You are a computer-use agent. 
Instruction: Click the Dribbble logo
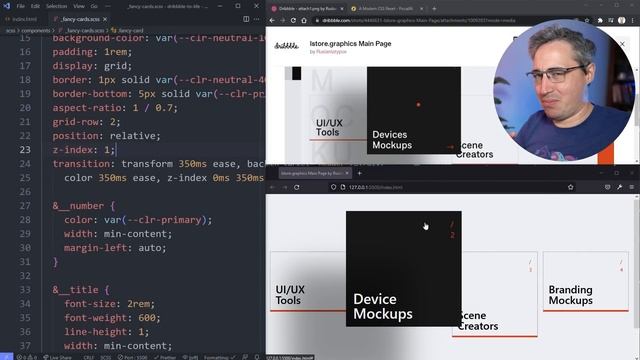pos(286,46)
